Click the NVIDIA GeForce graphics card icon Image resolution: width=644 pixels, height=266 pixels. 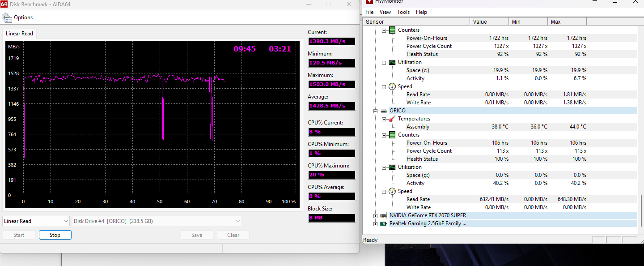pos(384,215)
